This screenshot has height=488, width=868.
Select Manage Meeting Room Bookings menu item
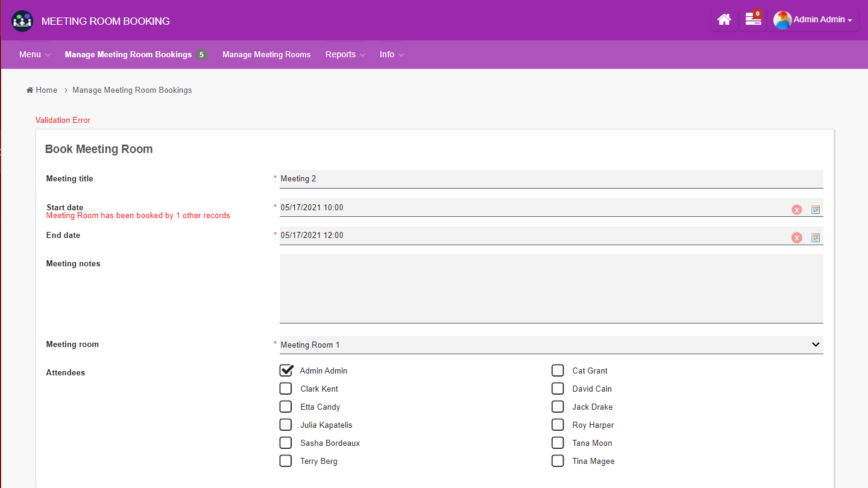128,55
